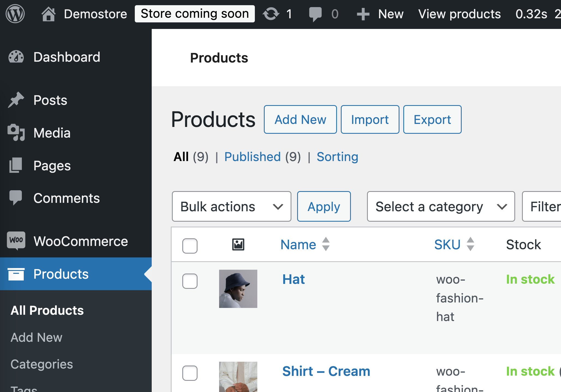Click the Demostore home icon

[48, 14]
